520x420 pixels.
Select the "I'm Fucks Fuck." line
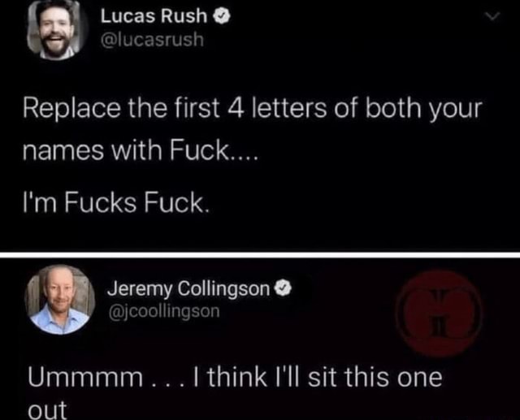[116, 202]
